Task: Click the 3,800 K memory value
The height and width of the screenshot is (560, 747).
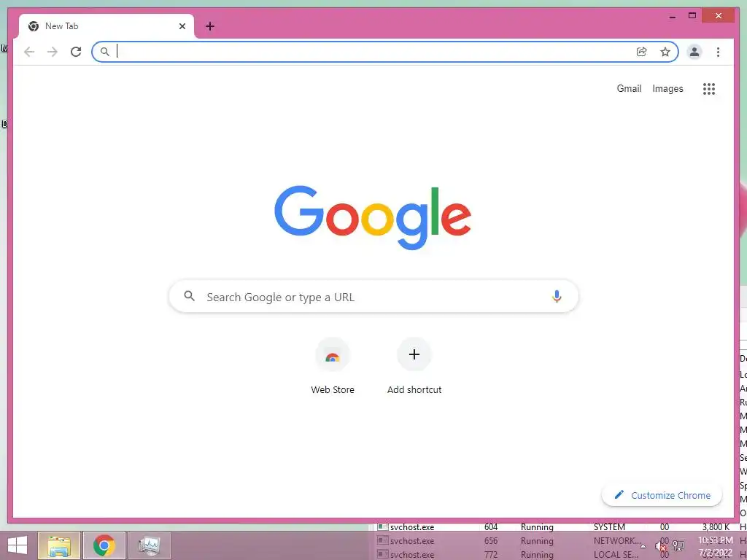Action: tap(716, 527)
